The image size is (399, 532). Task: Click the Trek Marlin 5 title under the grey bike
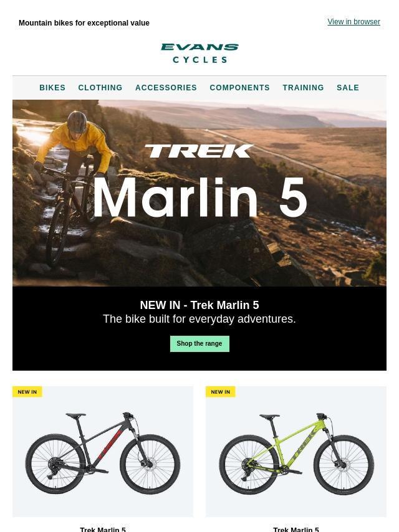tap(103, 530)
